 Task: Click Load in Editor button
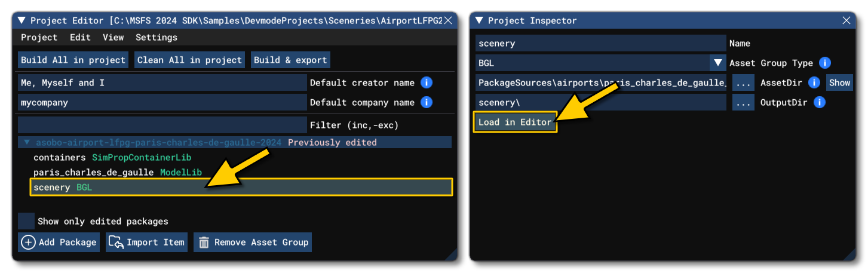(x=515, y=122)
